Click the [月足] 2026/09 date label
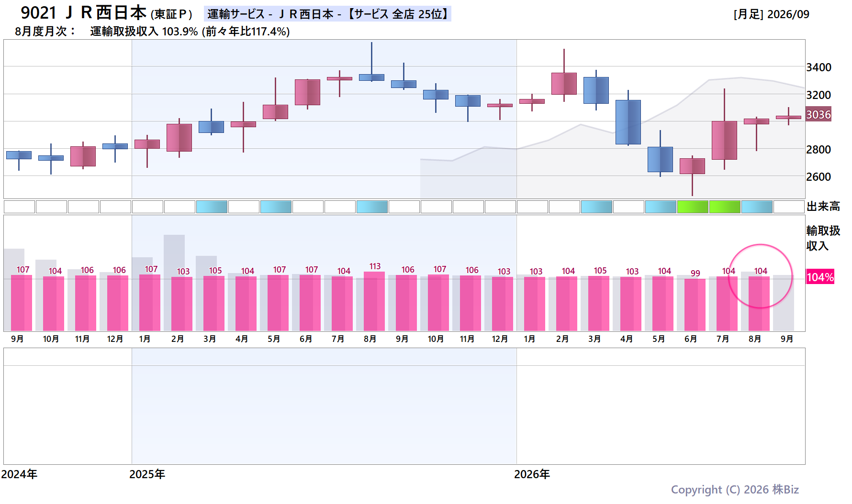 [771, 14]
